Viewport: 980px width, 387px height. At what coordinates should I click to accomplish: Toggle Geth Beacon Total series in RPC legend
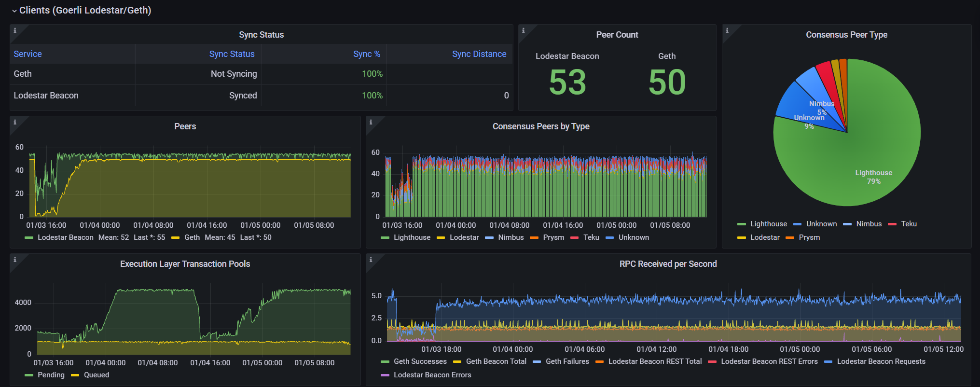pyautogui.click(x=496, y=361)
